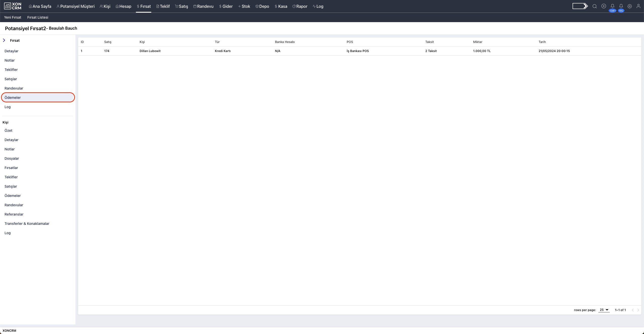Open rows per page dropdown showing 25

pos(604,310)
